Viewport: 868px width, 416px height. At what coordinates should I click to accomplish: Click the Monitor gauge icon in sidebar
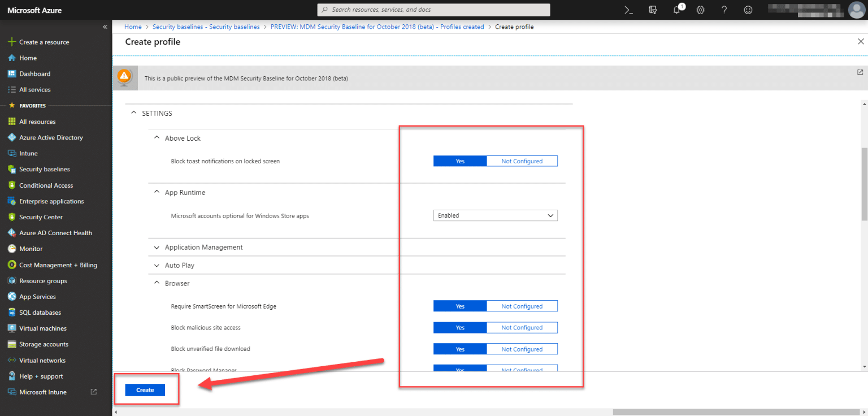point(11,249)
